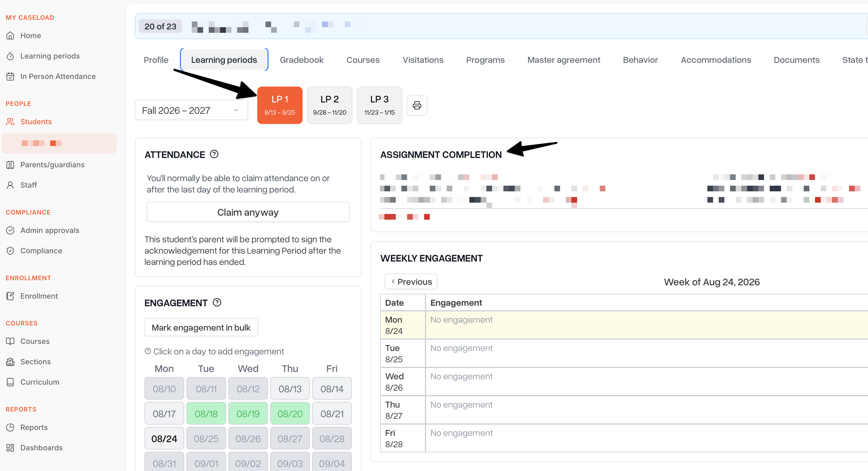Click the Curriculum book icon
This screenshot has height=471, width=868.
point(10,382)
